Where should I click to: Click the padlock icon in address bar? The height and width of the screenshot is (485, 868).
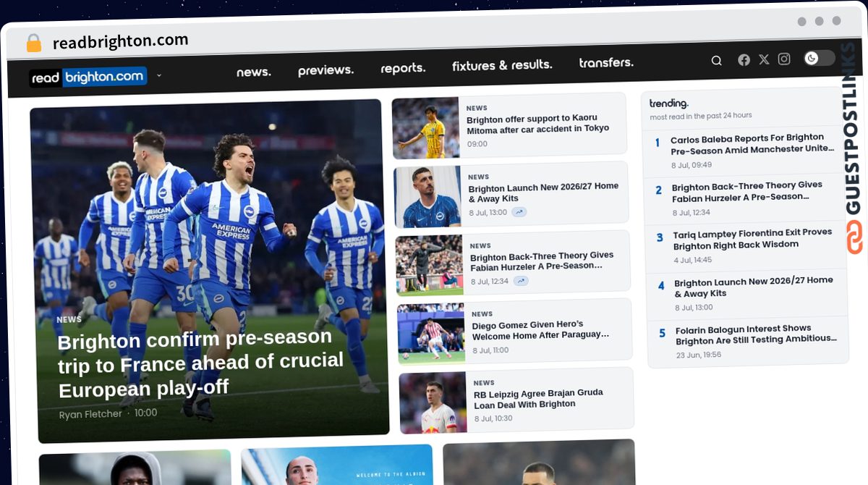[x=33, y=43]
